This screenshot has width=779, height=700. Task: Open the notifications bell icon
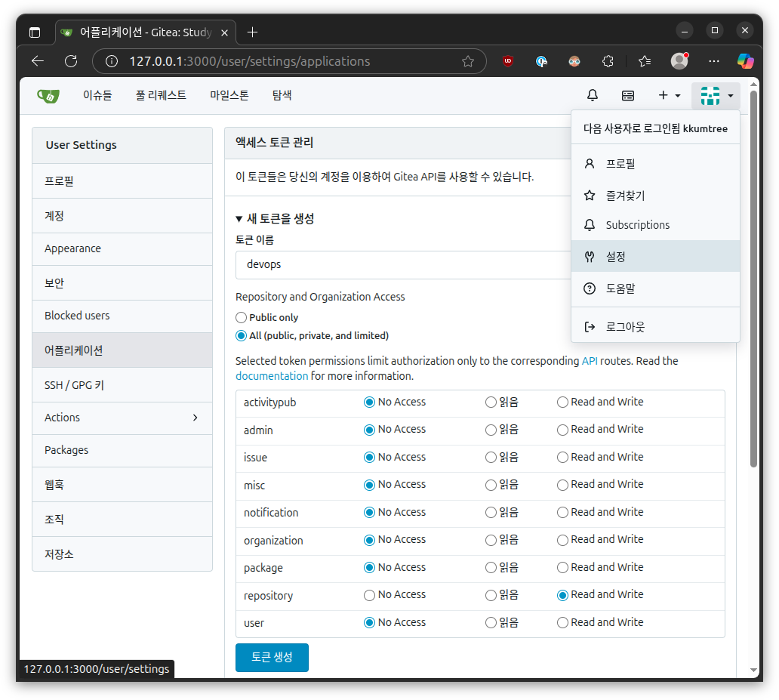(x=593, y=95)
